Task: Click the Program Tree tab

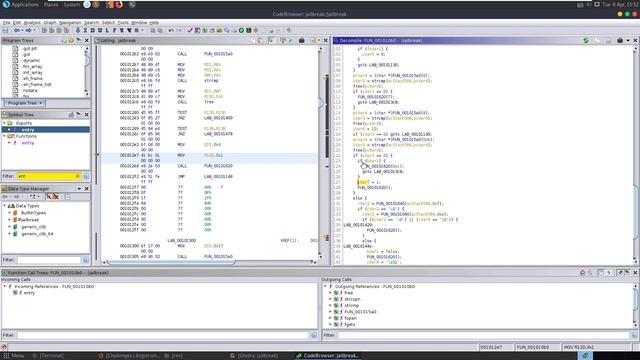Action: (24, 103)
